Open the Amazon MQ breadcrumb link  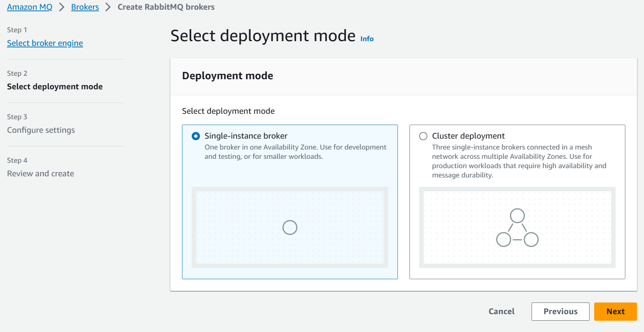tap(30, 7)
